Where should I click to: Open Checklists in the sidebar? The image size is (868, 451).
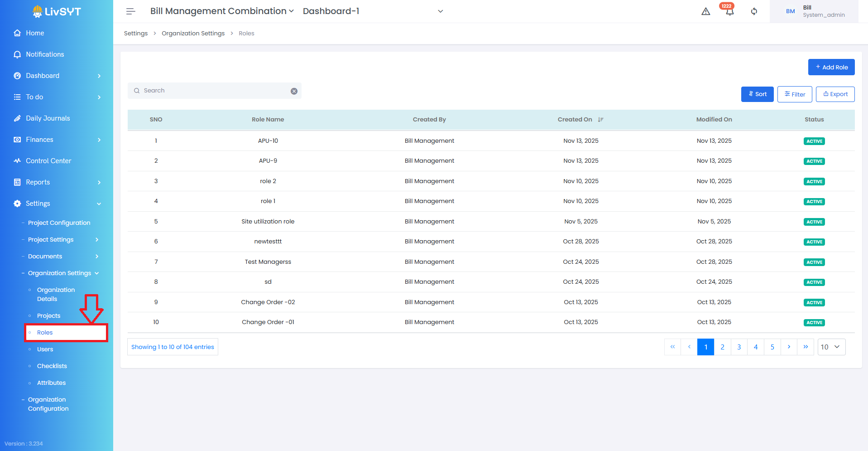pos(52,366)
